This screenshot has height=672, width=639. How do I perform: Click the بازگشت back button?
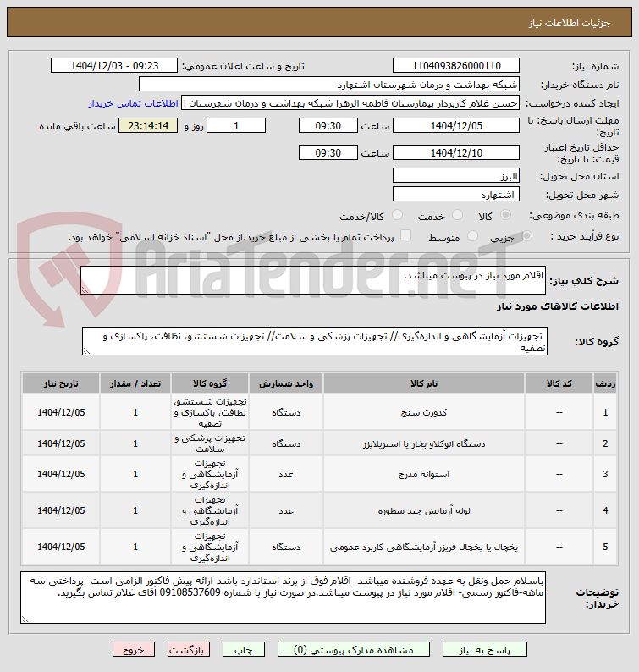click(x=189, y=650)
